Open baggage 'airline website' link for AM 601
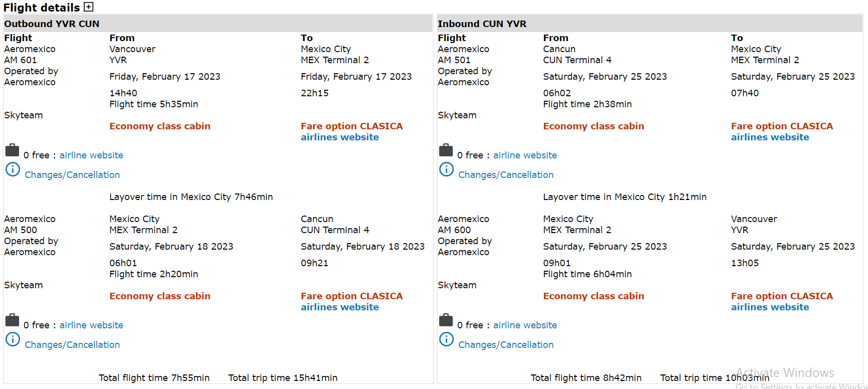This screenshot has height=389, width=868. pos(91,155)
